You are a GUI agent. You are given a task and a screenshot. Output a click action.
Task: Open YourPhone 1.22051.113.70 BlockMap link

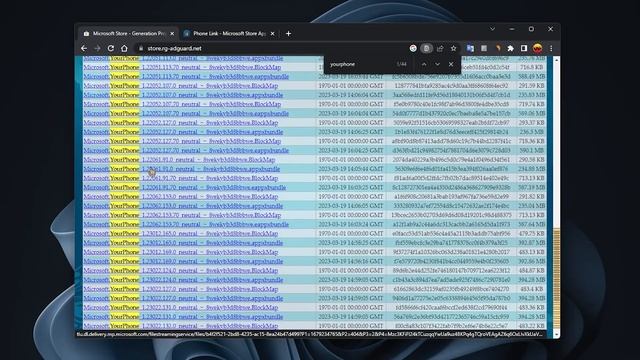pyautogui.click(x=182, y=67)
